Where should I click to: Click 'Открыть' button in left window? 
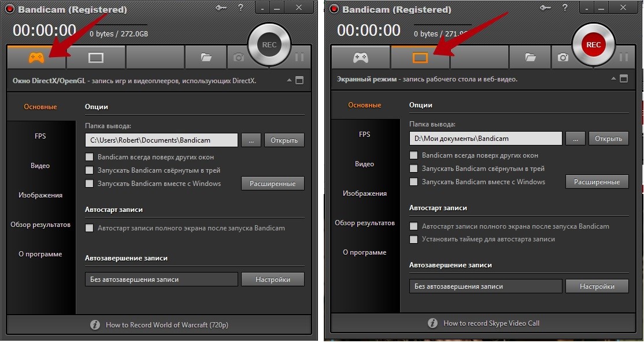click(x=284, y=140)
